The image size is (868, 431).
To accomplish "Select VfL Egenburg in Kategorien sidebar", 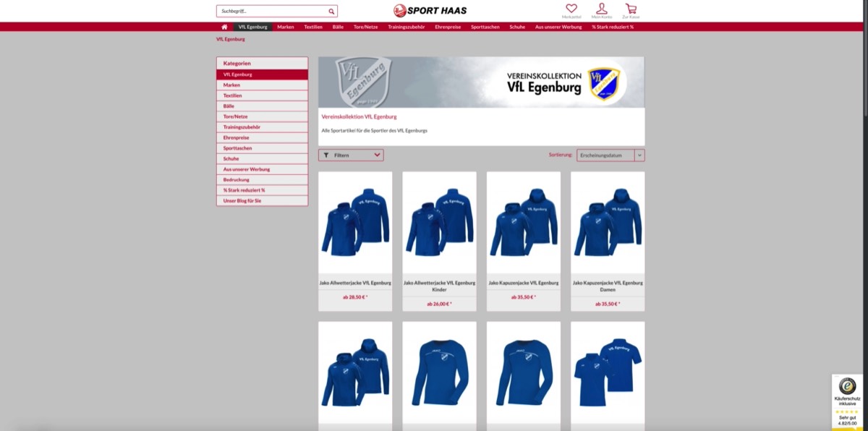I will click(x=262, y=74).
